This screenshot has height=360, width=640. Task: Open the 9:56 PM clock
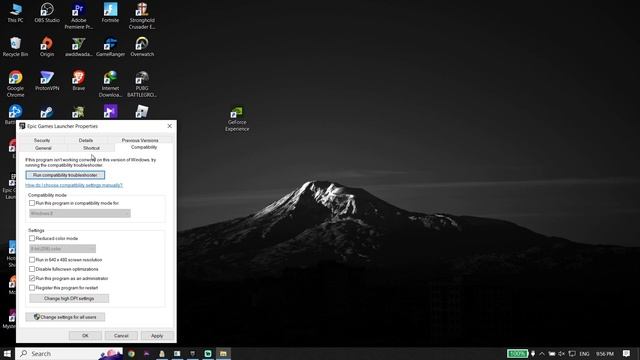[x=605, y=353]
